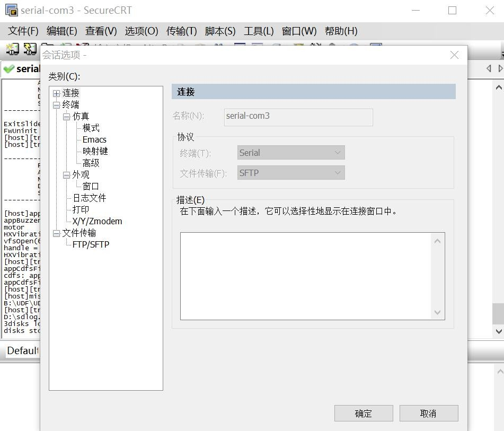
Task: Select 高级 under 仿真
Action: coord(91,163)
